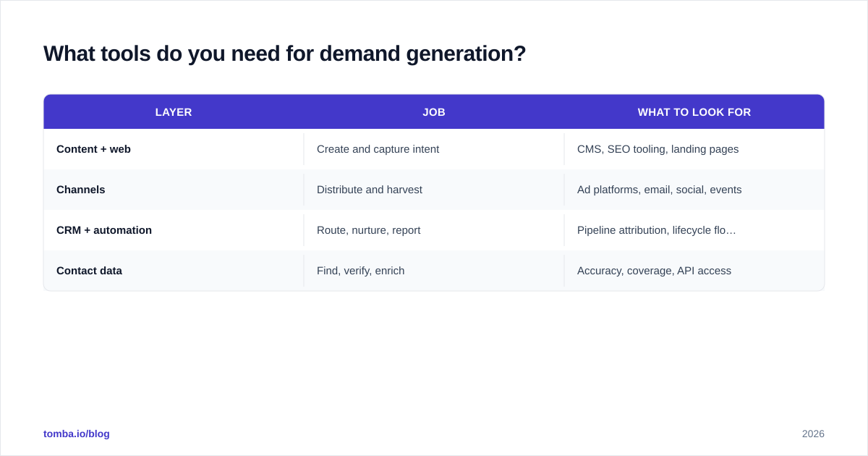Select the 'CMS, SEO tooling, landing pages' cell
Viewport: 868px width, 456px height.
tap(694, 149)
